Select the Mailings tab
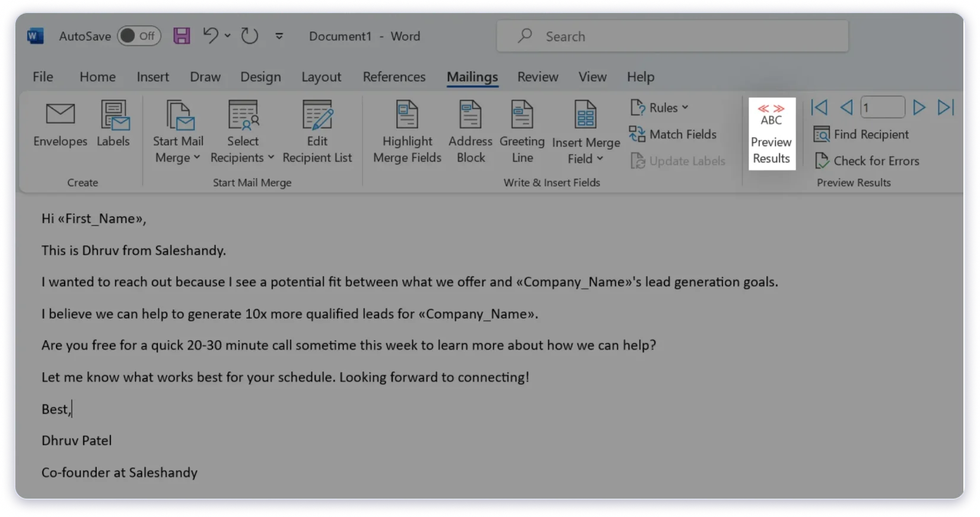Screen dimensions: 980x517 (472, 77)
